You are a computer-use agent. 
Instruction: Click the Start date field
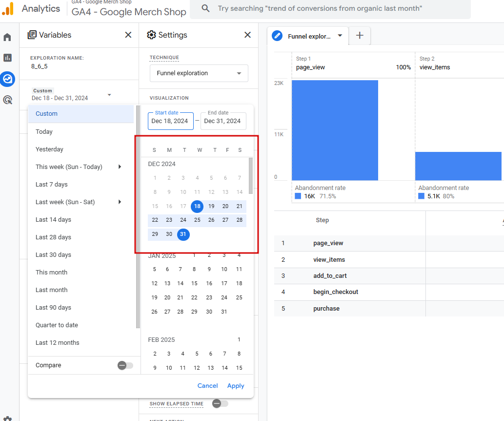(x=171, y=121)
